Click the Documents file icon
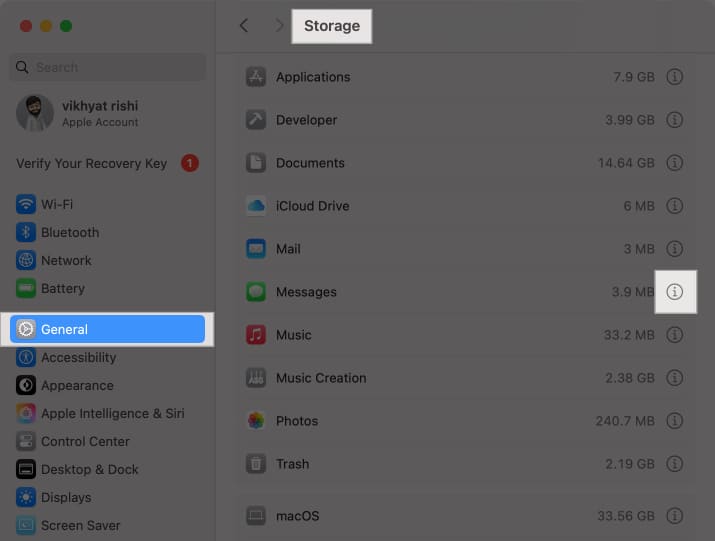Viewport: 715px width, 541px height. click(x=256, y=162)
